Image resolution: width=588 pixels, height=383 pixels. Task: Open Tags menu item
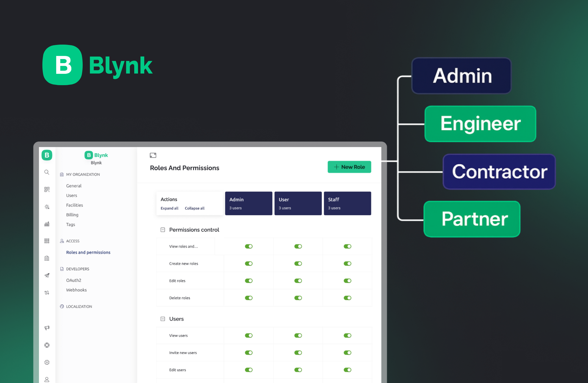coord(71,224)
